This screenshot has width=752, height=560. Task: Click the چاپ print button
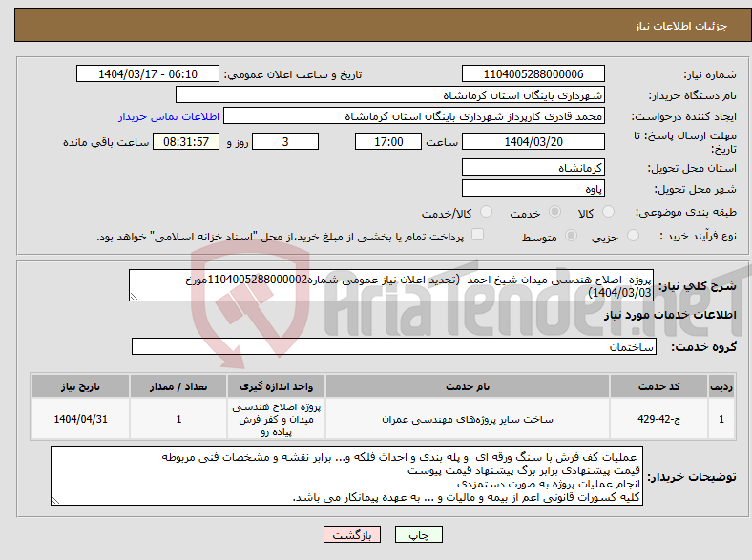419,534
